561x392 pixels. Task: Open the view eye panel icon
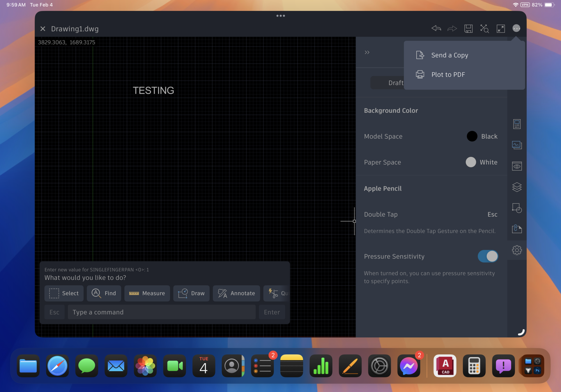pyautogui.click(x=517, y=166)
